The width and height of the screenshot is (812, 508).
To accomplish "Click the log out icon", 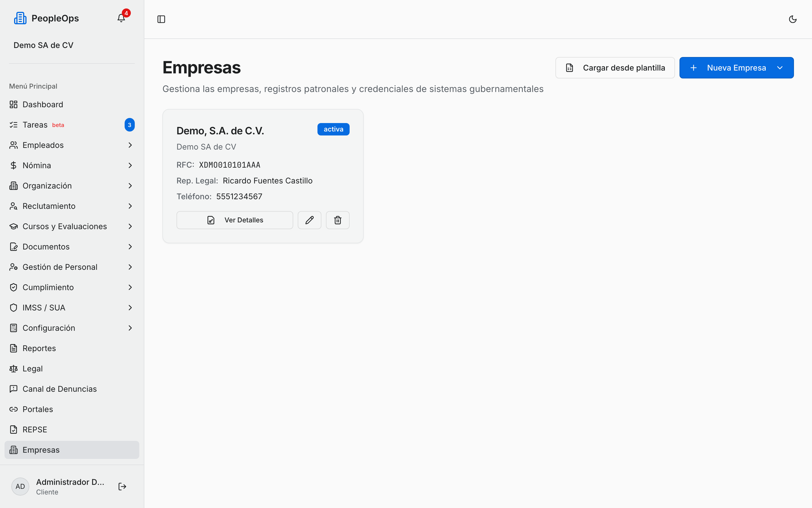I will coord(122,487).
